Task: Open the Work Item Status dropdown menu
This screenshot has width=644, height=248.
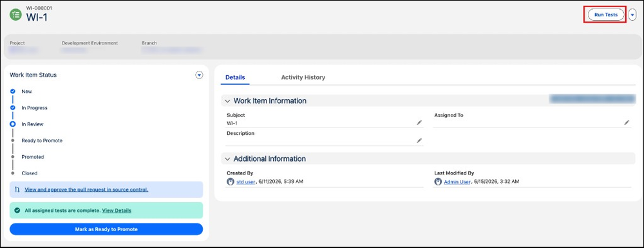Action: tap(199, 75)
